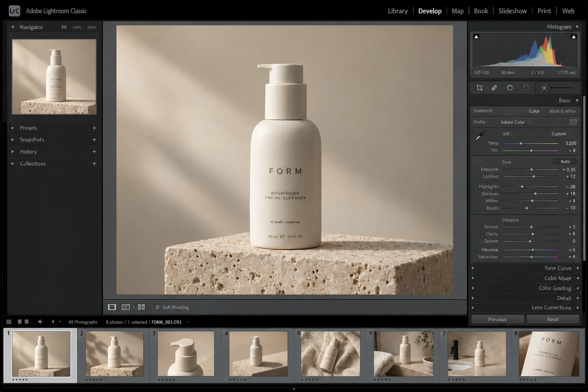Image resolution: width=588 pixels, height=392 pixels.
Task: Click the Lightroom Classic LrC logo
Action: pyautogui.click(x=15, y=11)
